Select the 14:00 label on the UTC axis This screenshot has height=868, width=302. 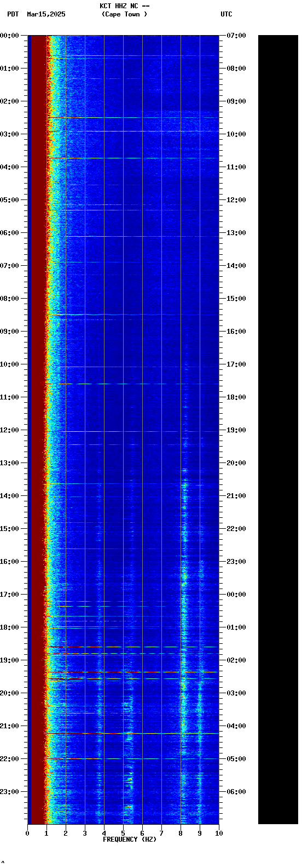(x=236, y=266)
